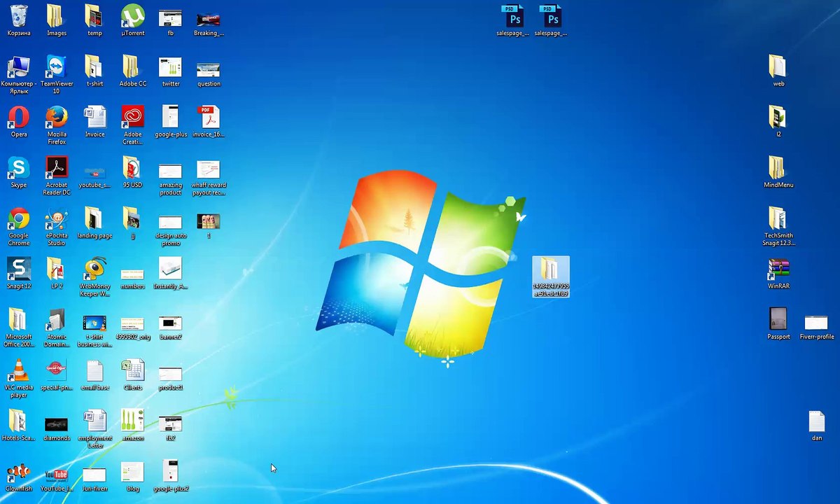Select the amazon image file
The image size is (840, 504).
[132, 425]
